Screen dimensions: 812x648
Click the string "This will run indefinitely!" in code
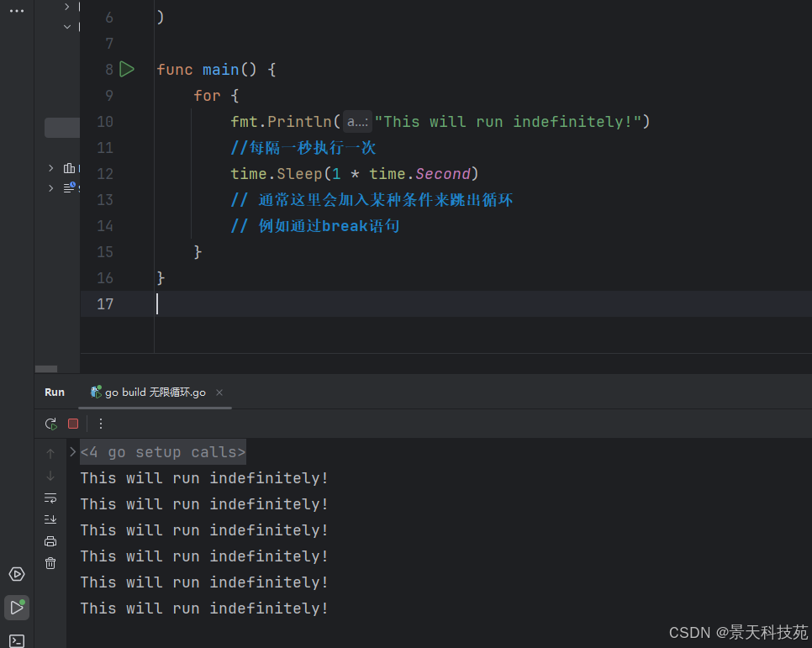pos(508,122)
